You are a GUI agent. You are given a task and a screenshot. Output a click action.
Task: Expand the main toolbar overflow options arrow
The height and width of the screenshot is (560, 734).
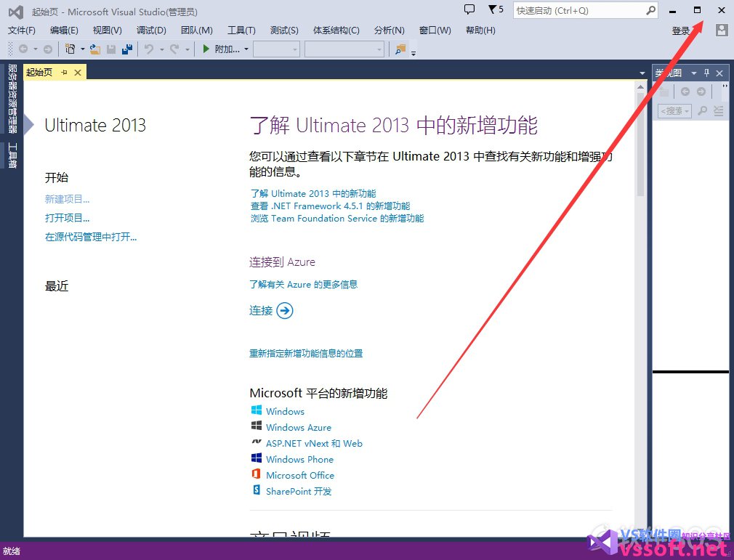tap(414, 52)
